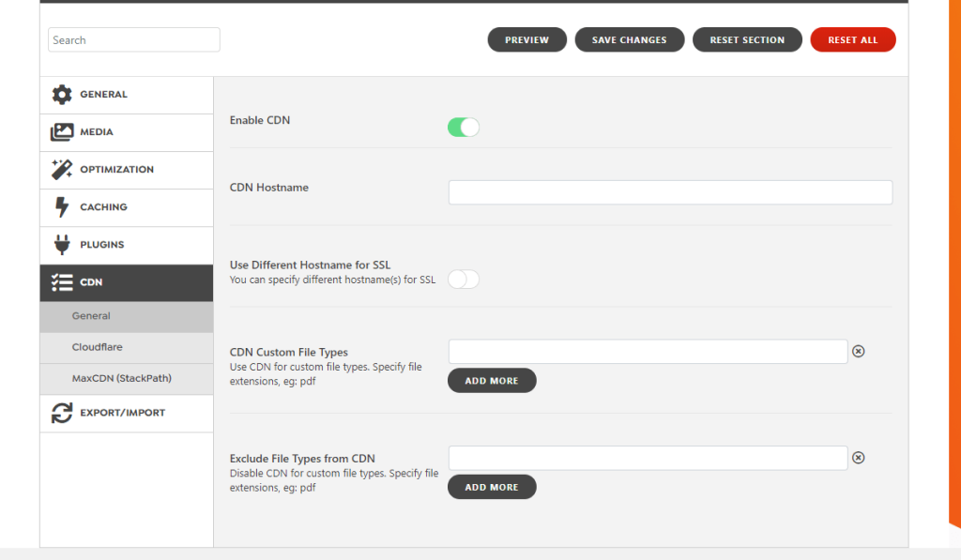The height and width of the screenshot is (560, 961).
Task: Open the General settings section
Action: (127, 95)
